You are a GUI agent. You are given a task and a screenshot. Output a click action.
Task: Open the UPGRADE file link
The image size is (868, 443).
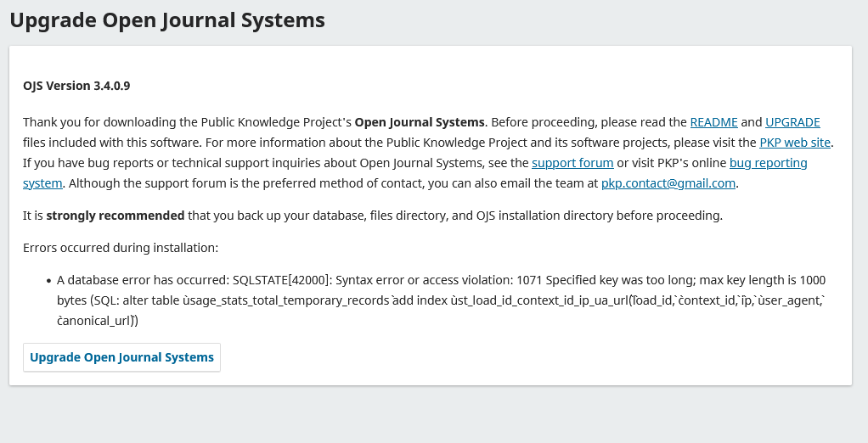point(792,122)
